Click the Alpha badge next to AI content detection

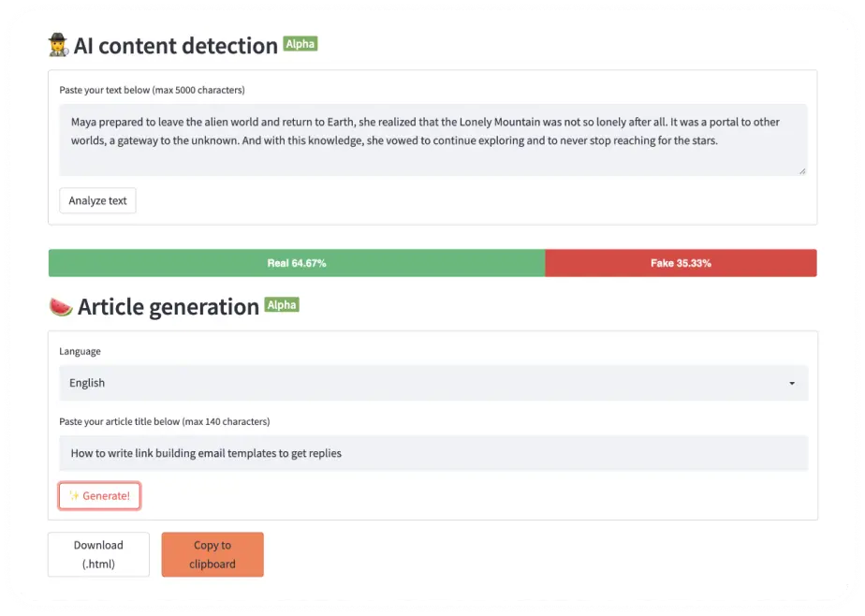pyautogui.click(x=301, y=44)
